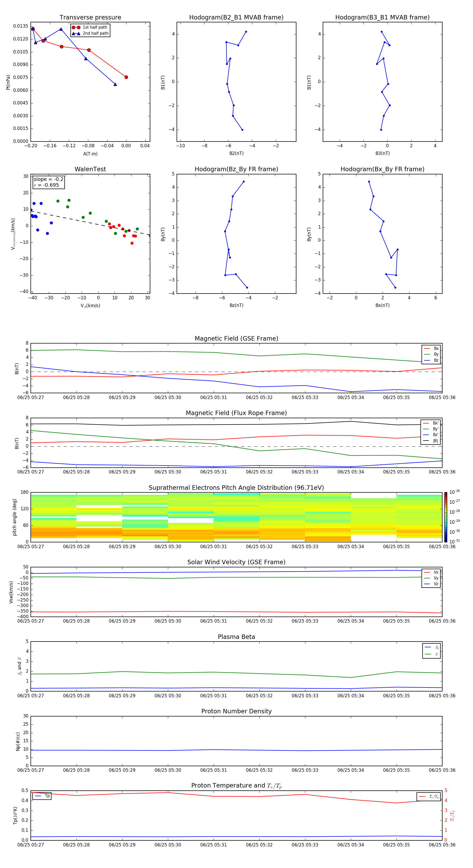
Task: Click the "B3(nT)" x-axis label
Action: (382, 153)
